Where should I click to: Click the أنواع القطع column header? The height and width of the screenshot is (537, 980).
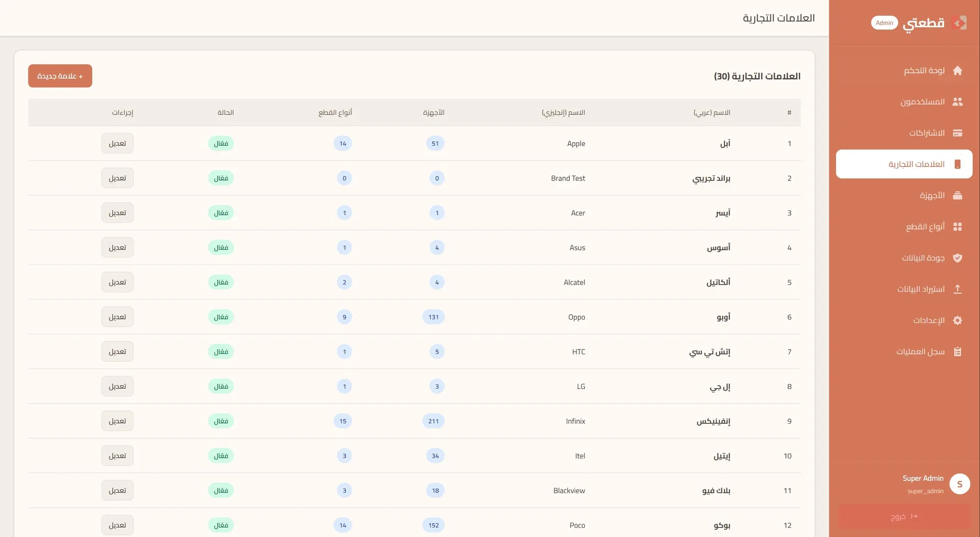335,112
